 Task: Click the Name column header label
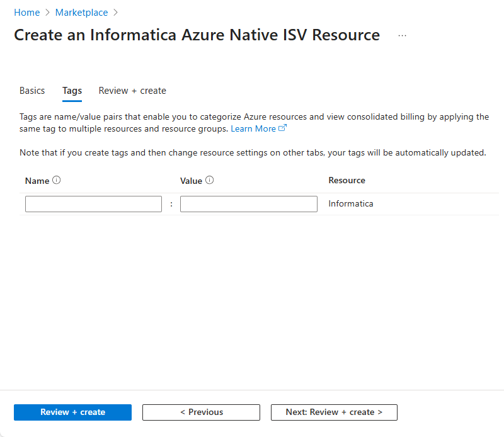[37, 181]
